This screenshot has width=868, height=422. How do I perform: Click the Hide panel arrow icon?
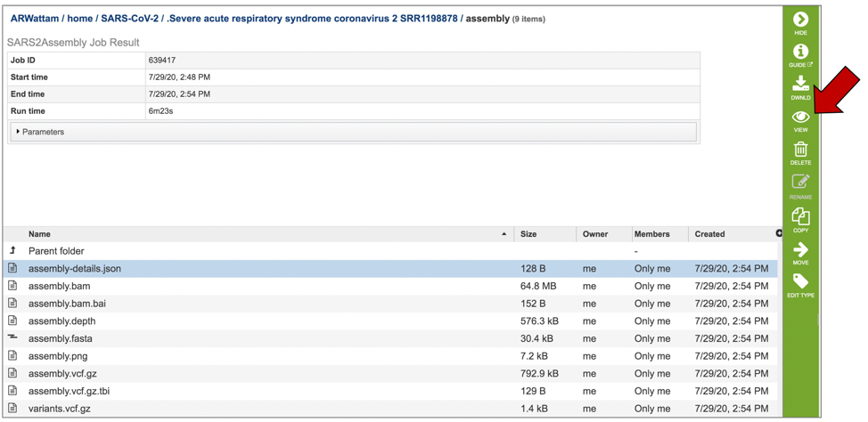800,20
